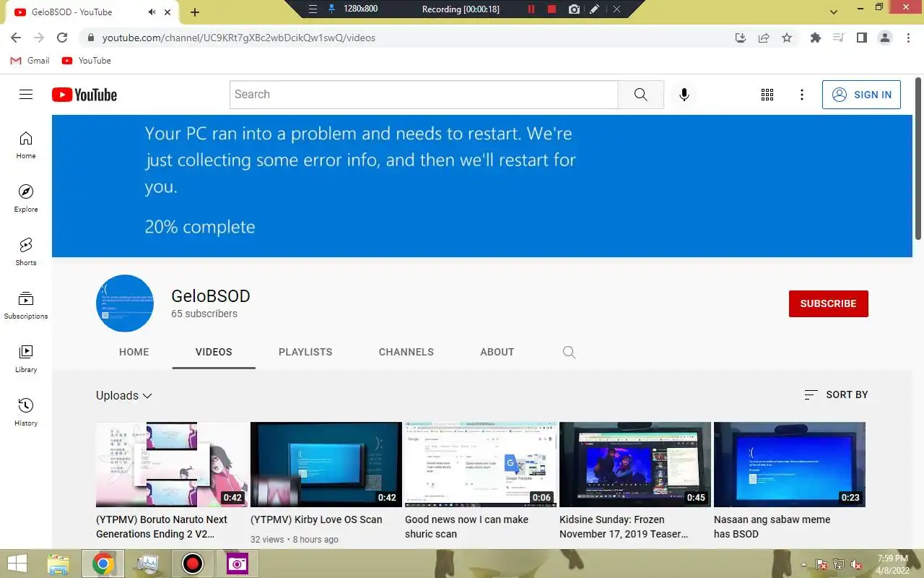Viewport: 924px width, 578px height.
Task: Pause the screen recording
Action: pyautogui.click(x=531, y=9)
